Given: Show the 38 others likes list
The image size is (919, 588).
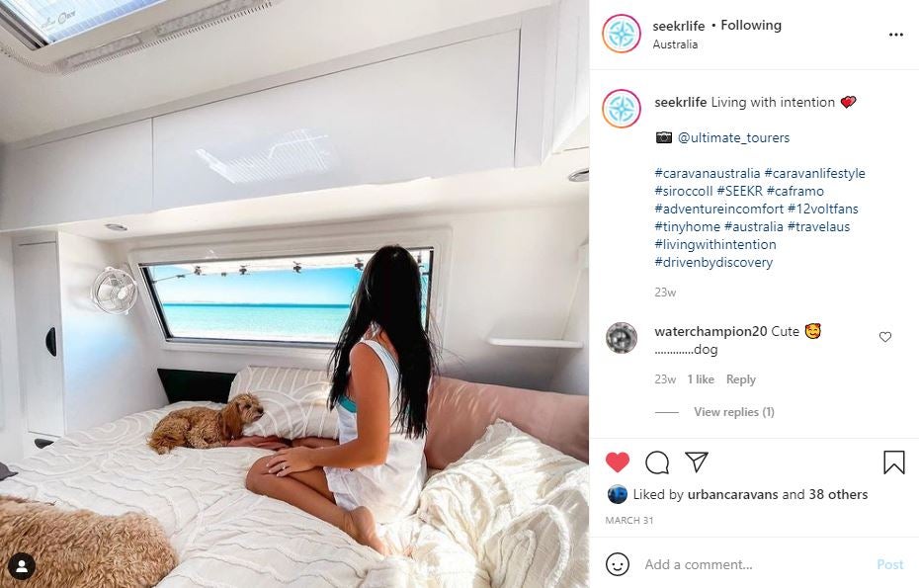Looking at the screenshot, I should coord(838,494).
